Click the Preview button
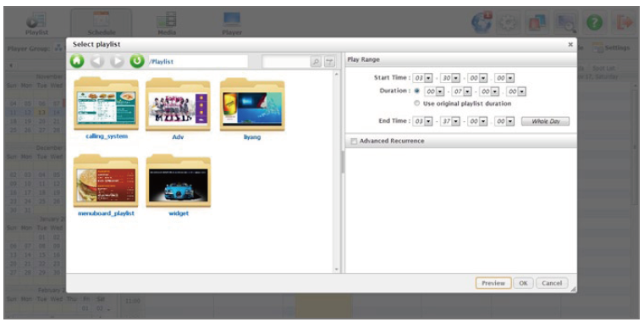 point(493,283)
